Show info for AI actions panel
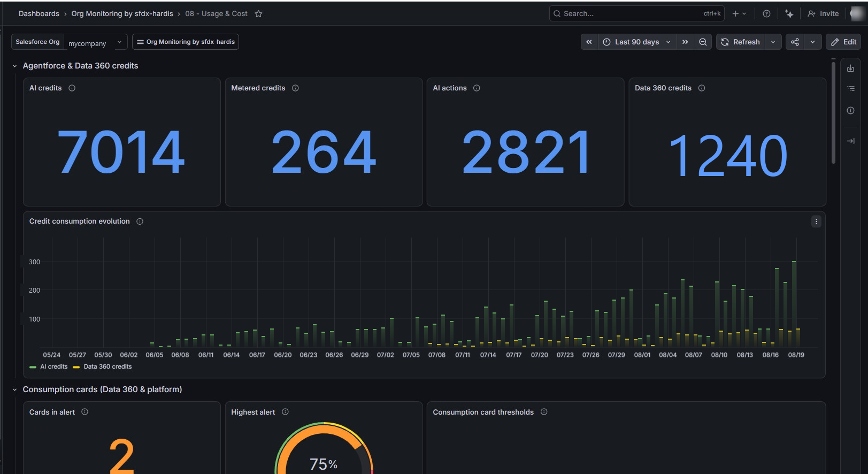The width and height of the screenshot is (868, 474). coord(477,88)
